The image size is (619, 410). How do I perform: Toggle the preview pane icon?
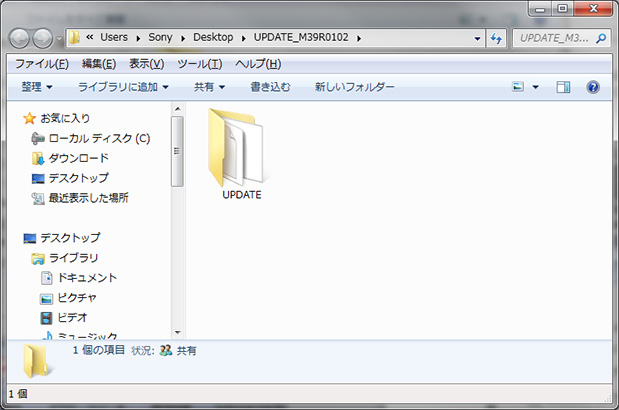pyautogui.click(x=563, y=87)
